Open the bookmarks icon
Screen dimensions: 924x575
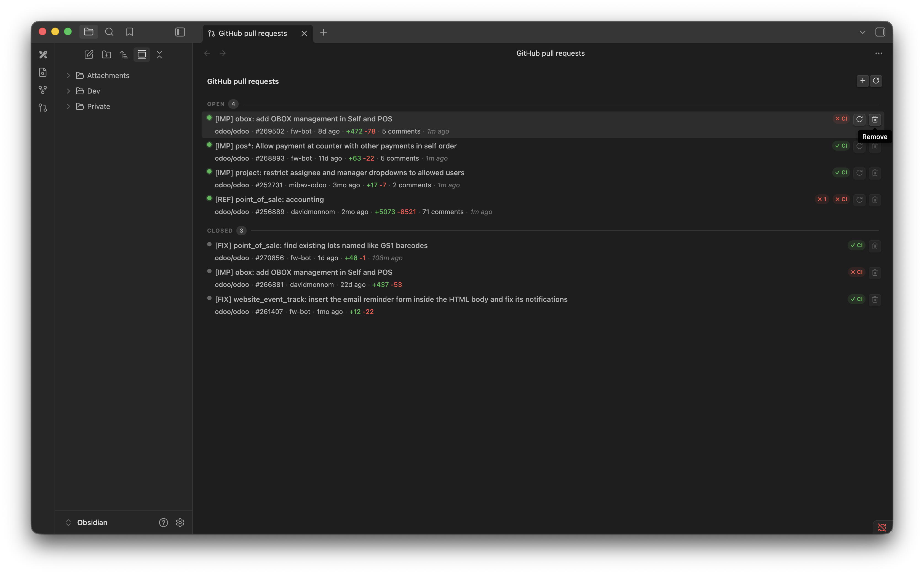click(x=130, y=32)
